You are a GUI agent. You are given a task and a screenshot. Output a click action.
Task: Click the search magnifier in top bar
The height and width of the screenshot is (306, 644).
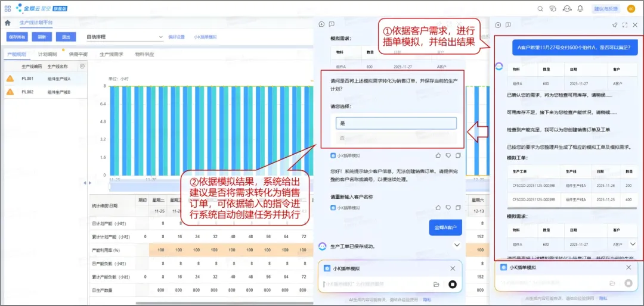point(540,8)
